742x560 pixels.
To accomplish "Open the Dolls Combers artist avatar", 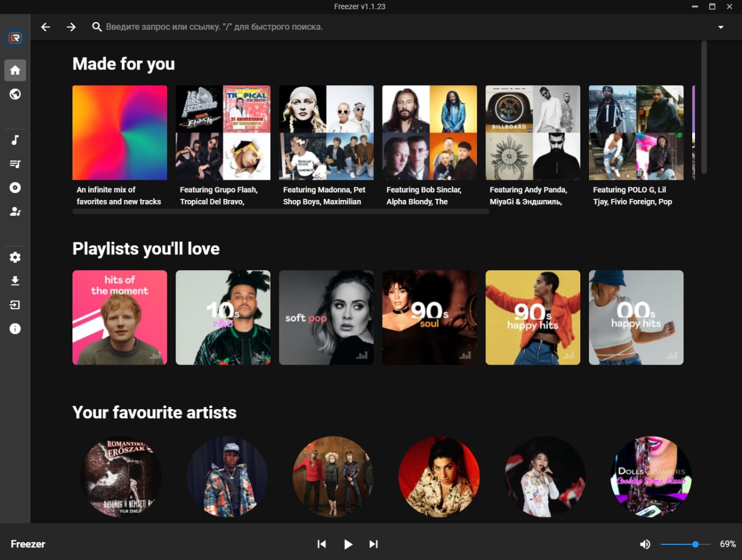I will 651,477.
